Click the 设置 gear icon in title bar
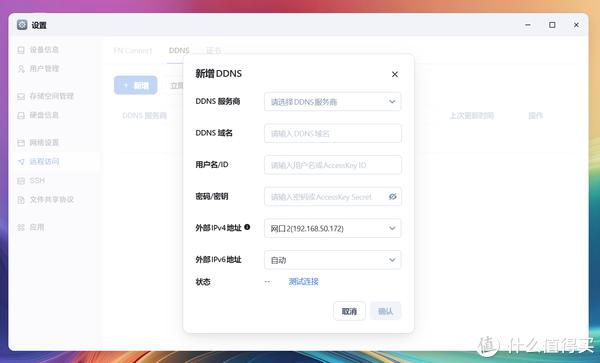 (22, 25)
